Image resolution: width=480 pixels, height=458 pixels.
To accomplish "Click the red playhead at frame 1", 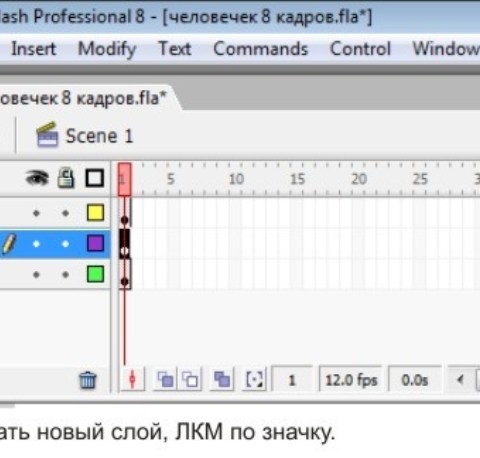I will [124, 179].
